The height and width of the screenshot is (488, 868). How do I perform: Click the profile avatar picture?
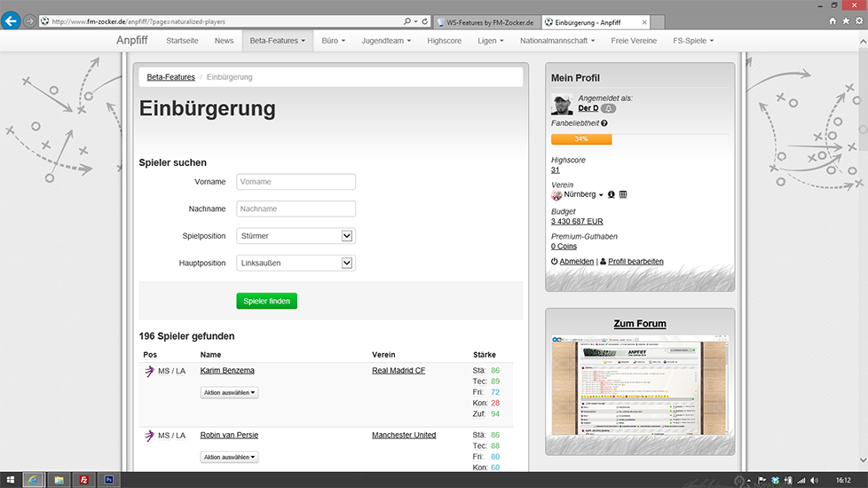(562, 104)
